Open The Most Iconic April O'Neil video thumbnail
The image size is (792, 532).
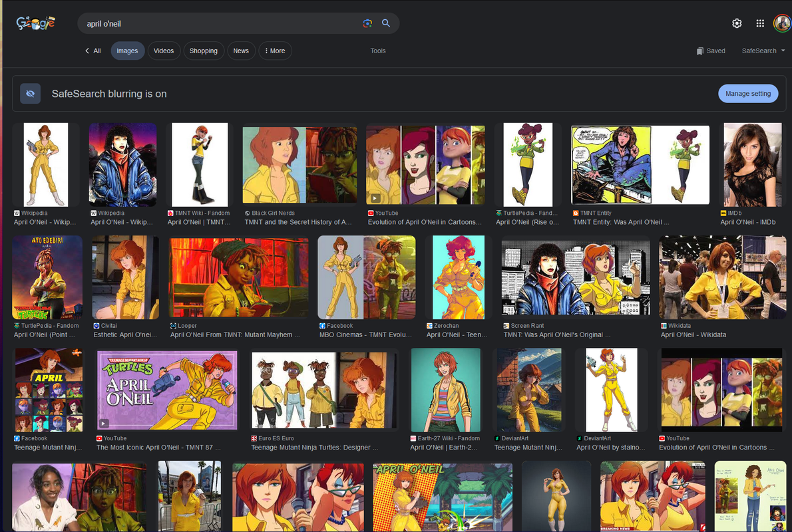click(x=167, y=390)
